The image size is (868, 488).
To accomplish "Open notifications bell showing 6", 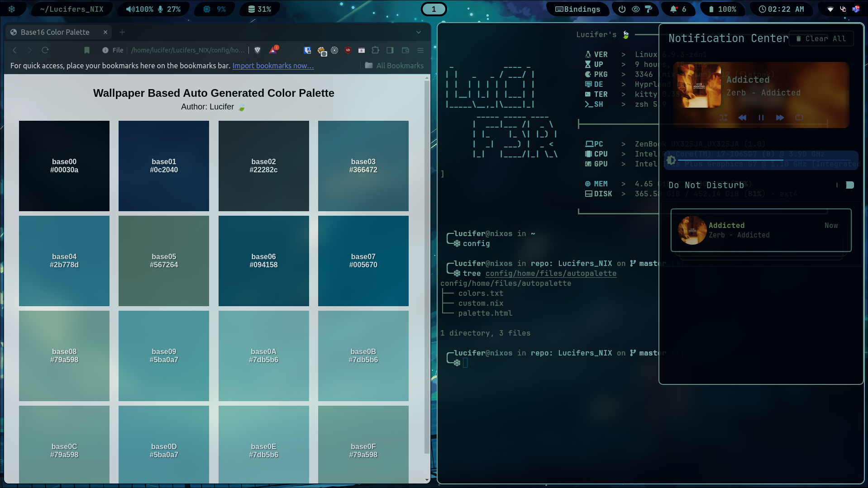I will click(x=678, y=9).
